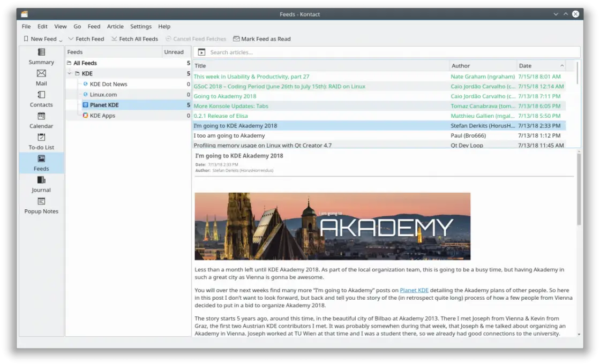Open the Help menu
Image resolution: width=600 pixels, height=364 pixels.
click(x=164, y=26)
